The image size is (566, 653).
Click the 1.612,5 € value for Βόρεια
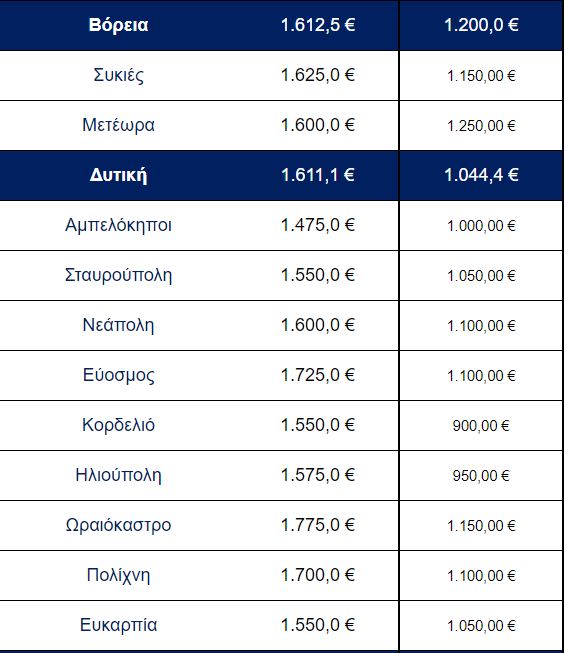318,25
